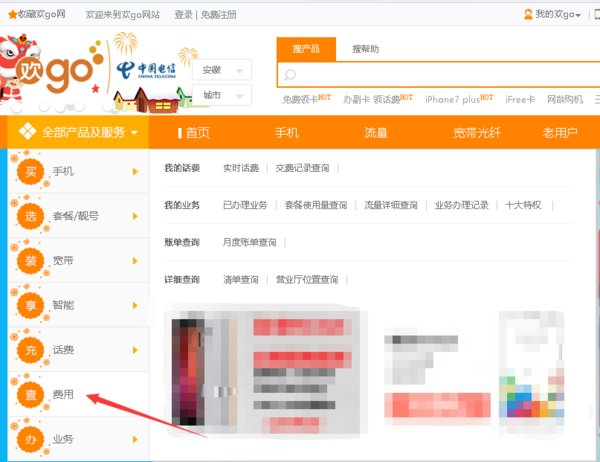Click the star icon beside 收藏欢go网
Viewport: 600px width, 462px height.
coord(12,15)
